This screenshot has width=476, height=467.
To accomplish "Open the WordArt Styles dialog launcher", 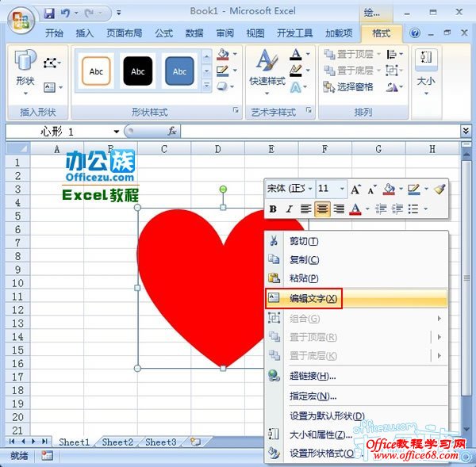I will (309, 110).
